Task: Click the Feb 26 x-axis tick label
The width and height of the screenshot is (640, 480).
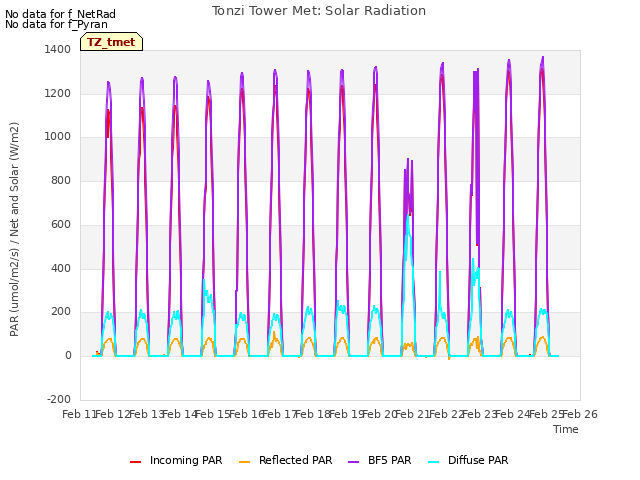Action: point(580,414)
